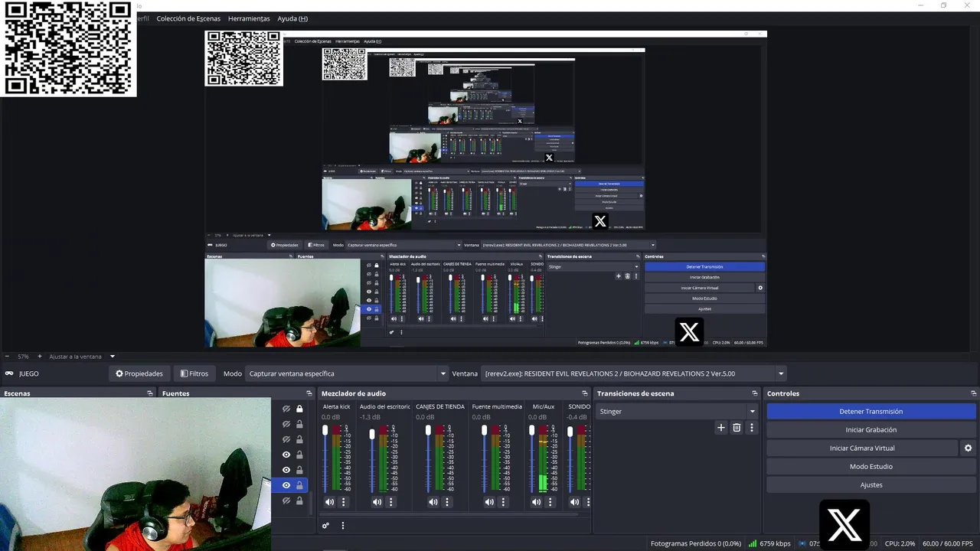Open virtual camera settings gear
The width and height of the screenshot is (980, 551).
[x=969, y=448]
